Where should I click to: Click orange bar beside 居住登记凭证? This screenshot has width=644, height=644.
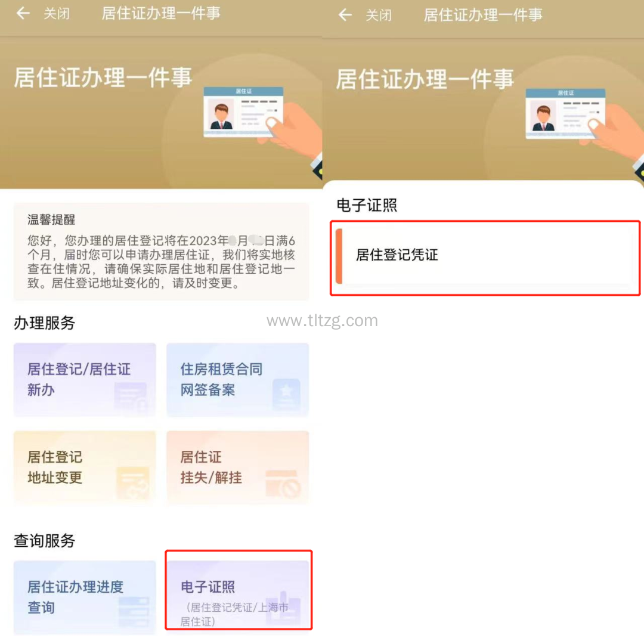point(339,256)
